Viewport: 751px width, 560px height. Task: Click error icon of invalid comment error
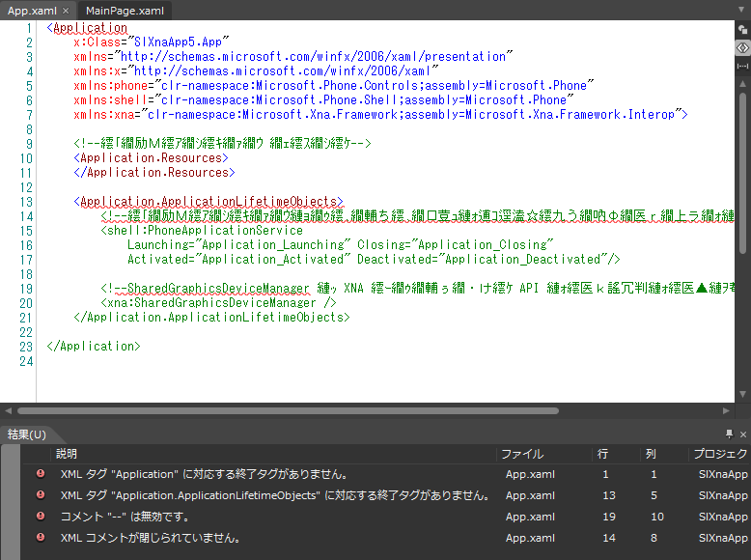tap(41, 516)
